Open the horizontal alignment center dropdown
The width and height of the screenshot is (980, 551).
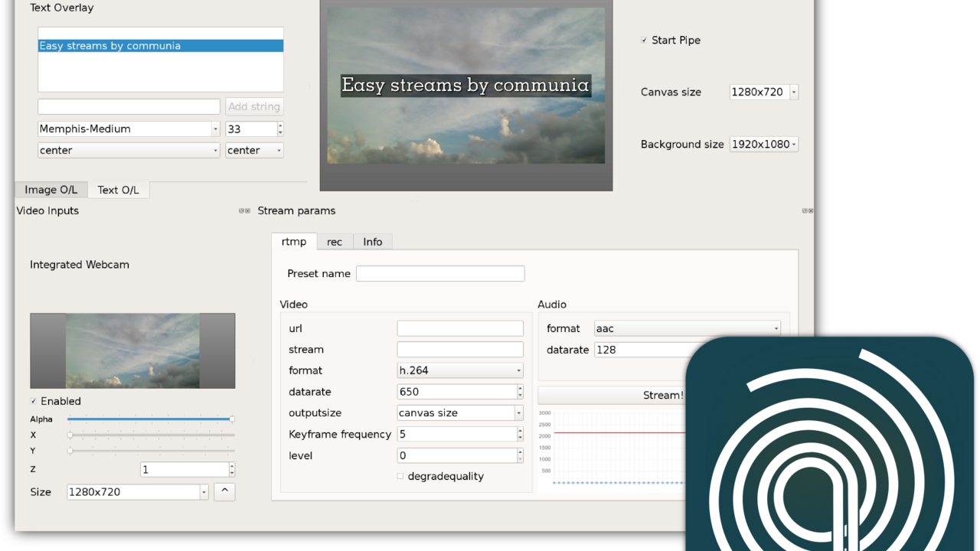point(129,150)
